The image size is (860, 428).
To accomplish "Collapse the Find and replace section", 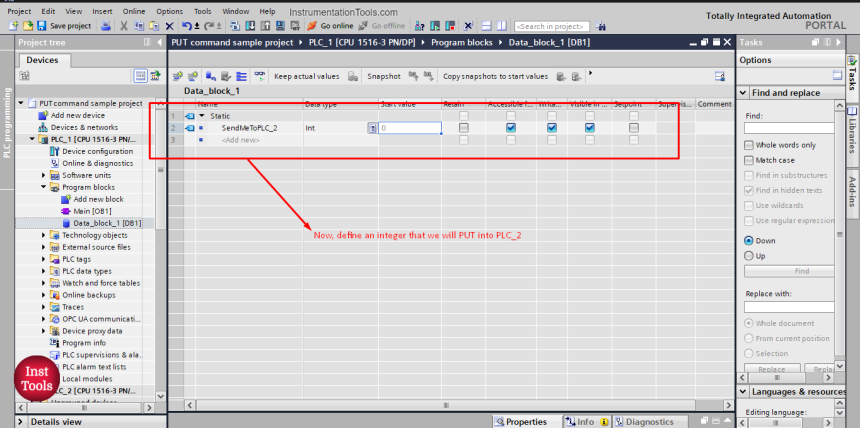I will tap(743, 93).
